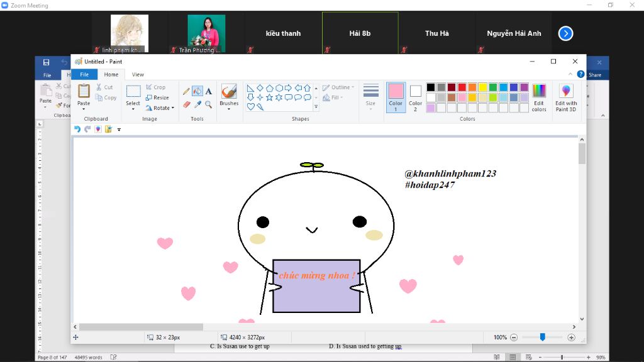Click the horizontal scrollbar thumb in Paint
This screenshot has height=362, width=644.
pyautogui.click(x=141, y=327)
